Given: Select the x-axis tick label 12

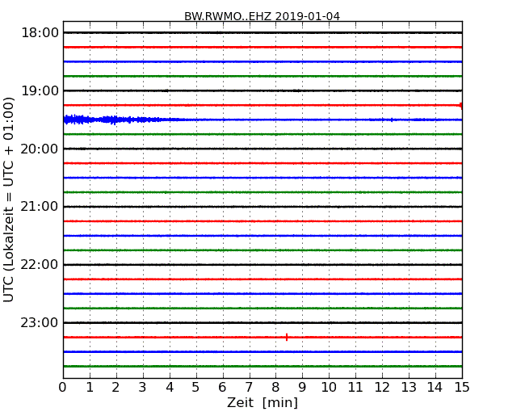Looking at the screenshot, I should 382,388.
